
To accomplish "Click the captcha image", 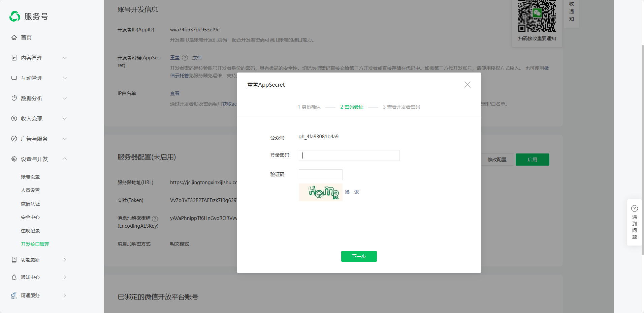I will coord(320,192).
